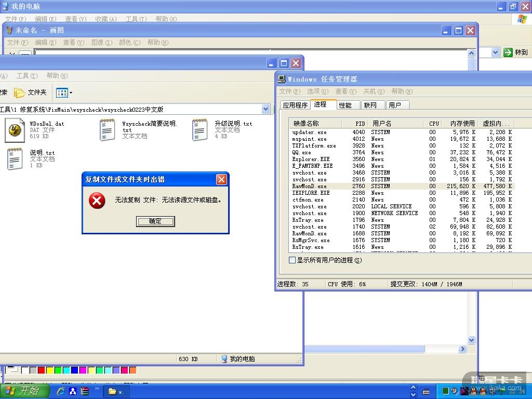Viewport: 532px width, 399px height.
Task: Click the Task Manager title bar icon
Action: pos(282,79)
